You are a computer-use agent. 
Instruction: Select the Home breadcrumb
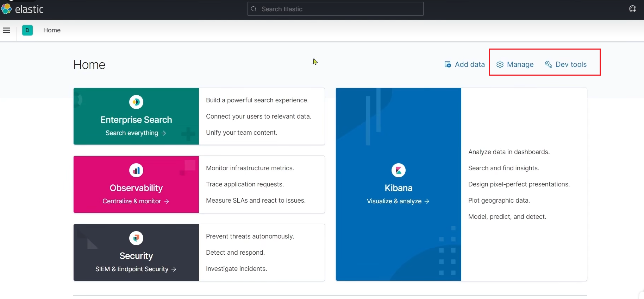coord(52,30)
